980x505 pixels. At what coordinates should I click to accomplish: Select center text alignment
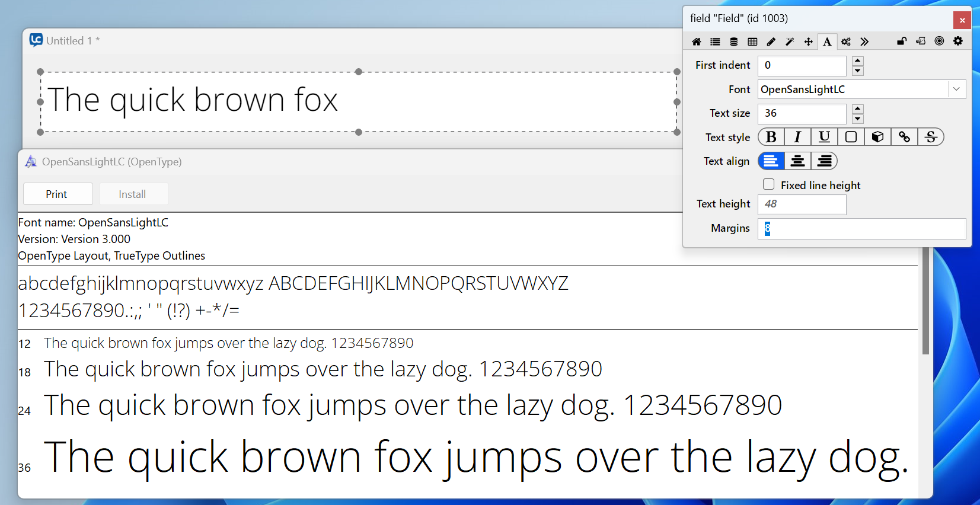798,161
